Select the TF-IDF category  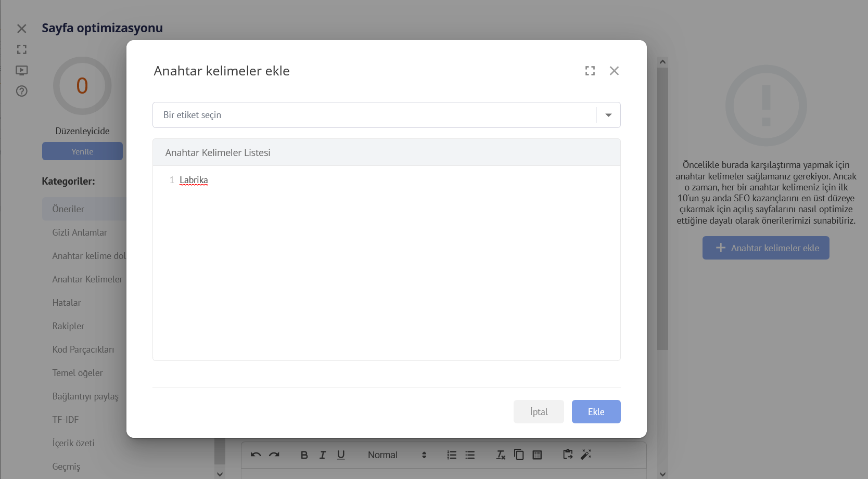point(66,420)
